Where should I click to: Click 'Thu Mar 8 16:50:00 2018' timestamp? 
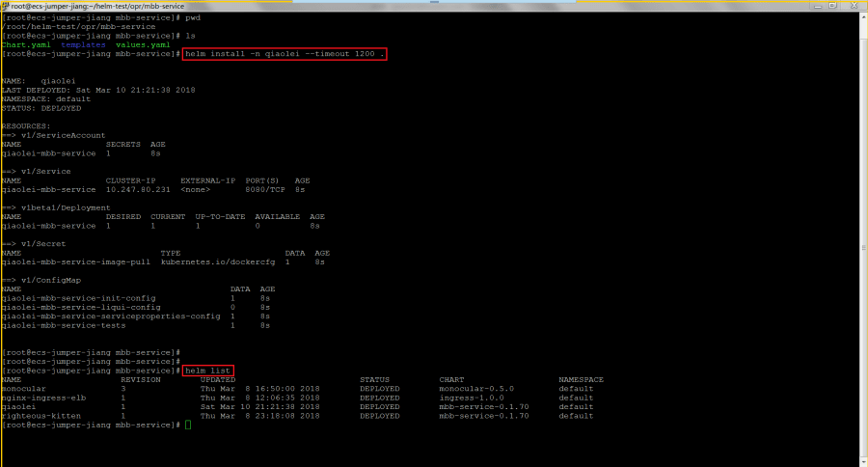pyautogui.click(x=259, y=388)
